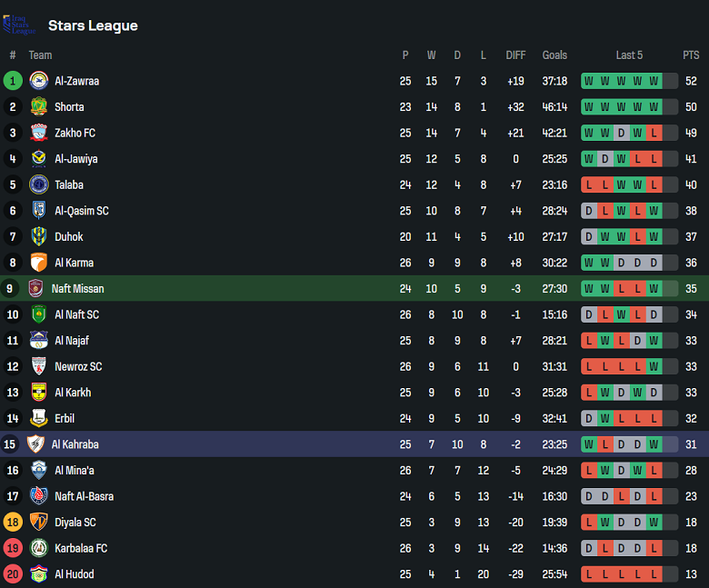Click Al Hudod's first Last 5 loss box
This screenshot has width=709, height=588.
click(590, 574)
